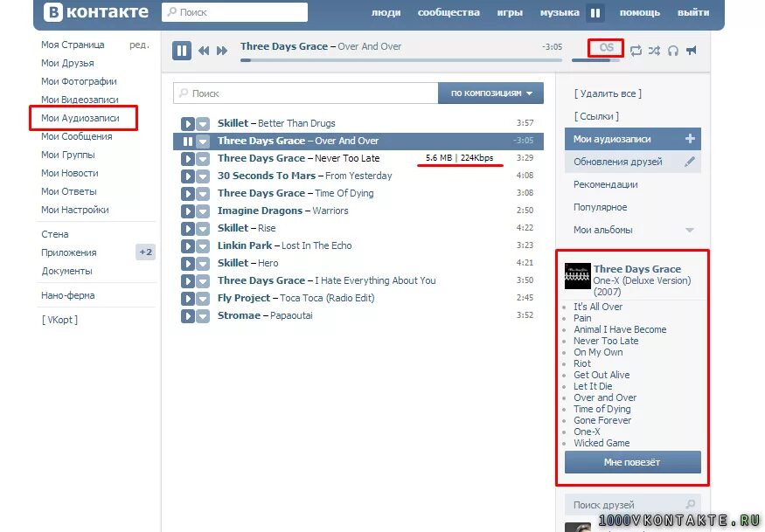The image size is (765, 532).
Task: Click the pause icon in top header
Action: pos(595,13)
